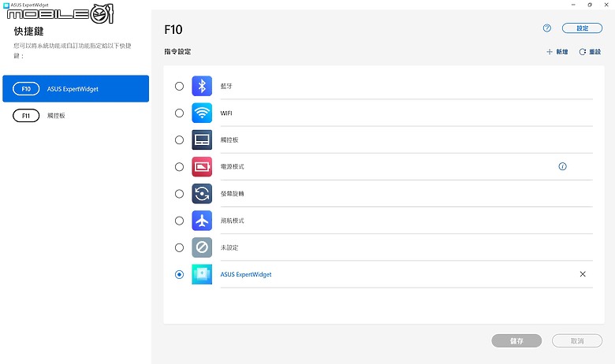The image size is (615, 364).
Task: Select the unassigned (未設定) radio button
Action: click(179, 247)
